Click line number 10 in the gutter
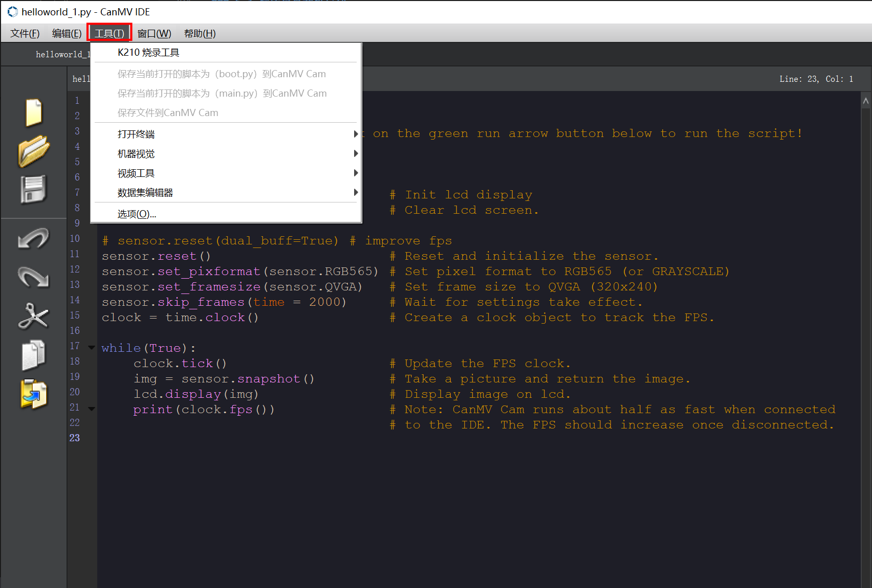The image size is (872, 588). (x=75, y=238)
